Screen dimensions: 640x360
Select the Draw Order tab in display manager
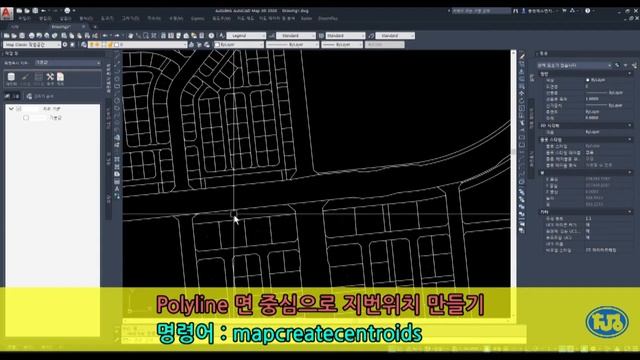(x=40, y=96)
